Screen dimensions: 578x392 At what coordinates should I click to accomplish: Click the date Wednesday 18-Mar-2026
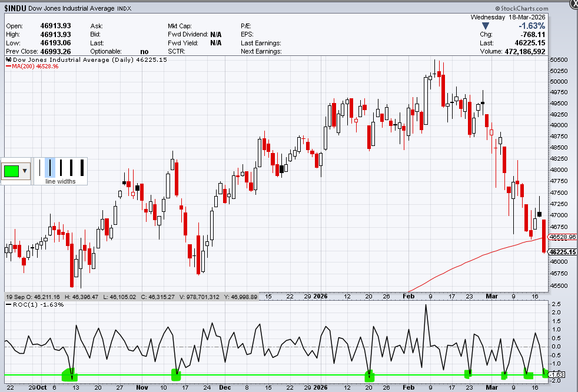507,17
